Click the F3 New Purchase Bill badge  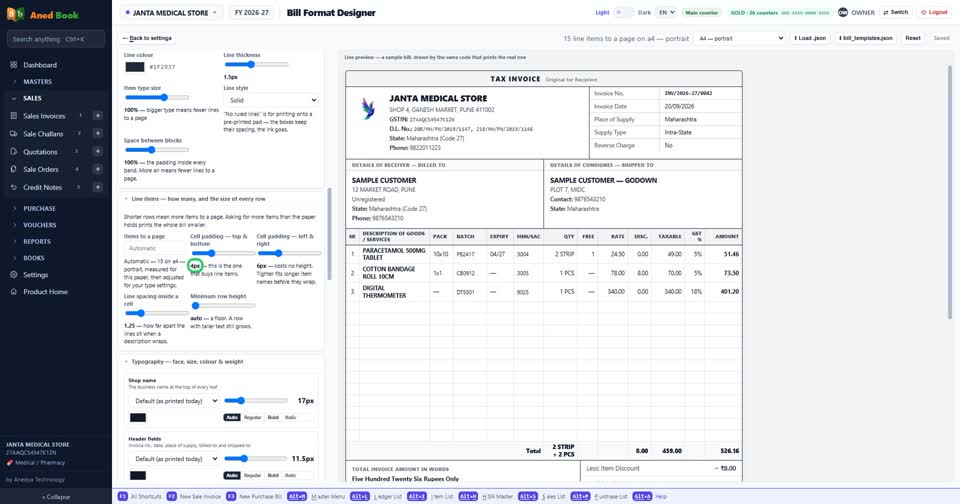click(x=231, y=497)
